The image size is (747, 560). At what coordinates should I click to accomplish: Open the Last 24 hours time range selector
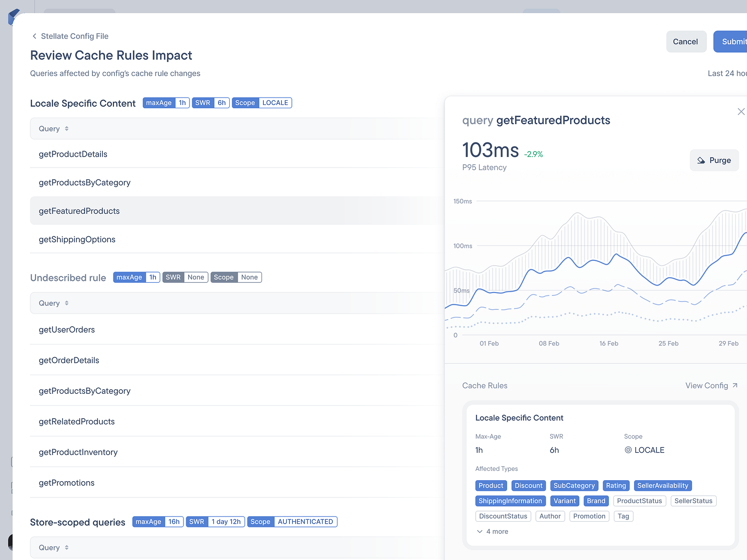(x=727, y=73)
